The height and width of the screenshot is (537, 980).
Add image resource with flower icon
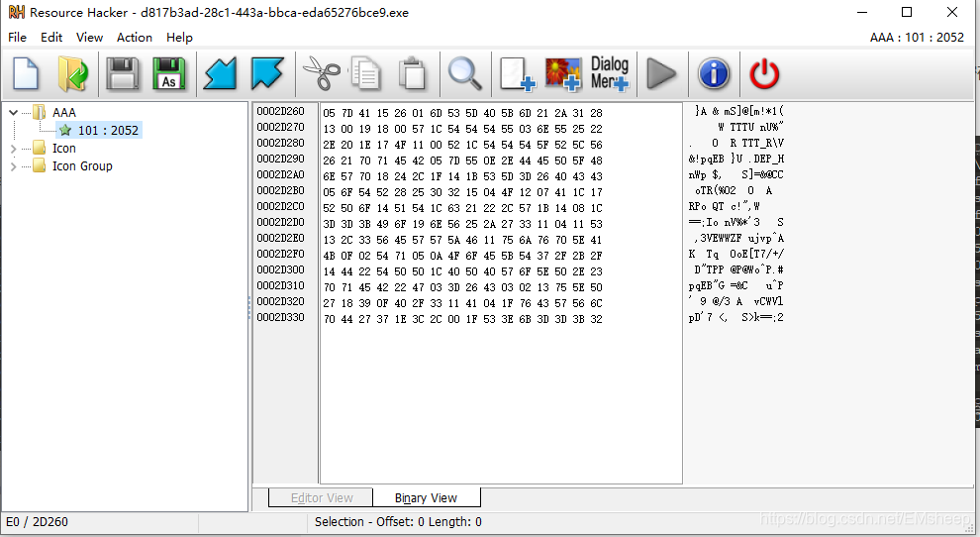click(x=563, y=74)
